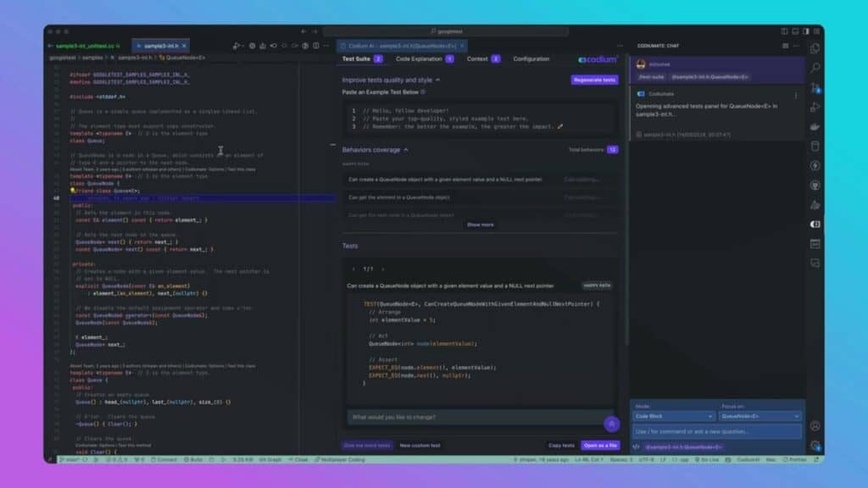The height and width of the screenshot is (488, 868).
Task: Click the send arrow button in tests prompt
Action: (611, 424)
